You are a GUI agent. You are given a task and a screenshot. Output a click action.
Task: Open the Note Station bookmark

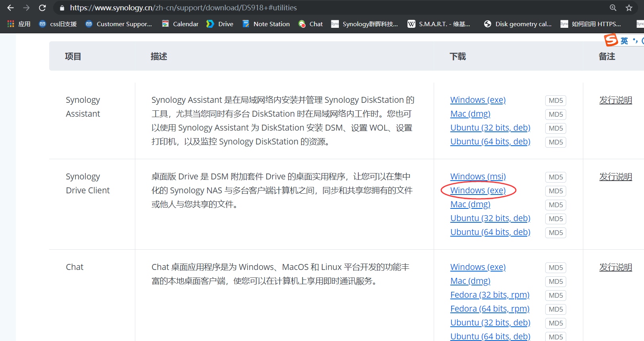[266, 24]
